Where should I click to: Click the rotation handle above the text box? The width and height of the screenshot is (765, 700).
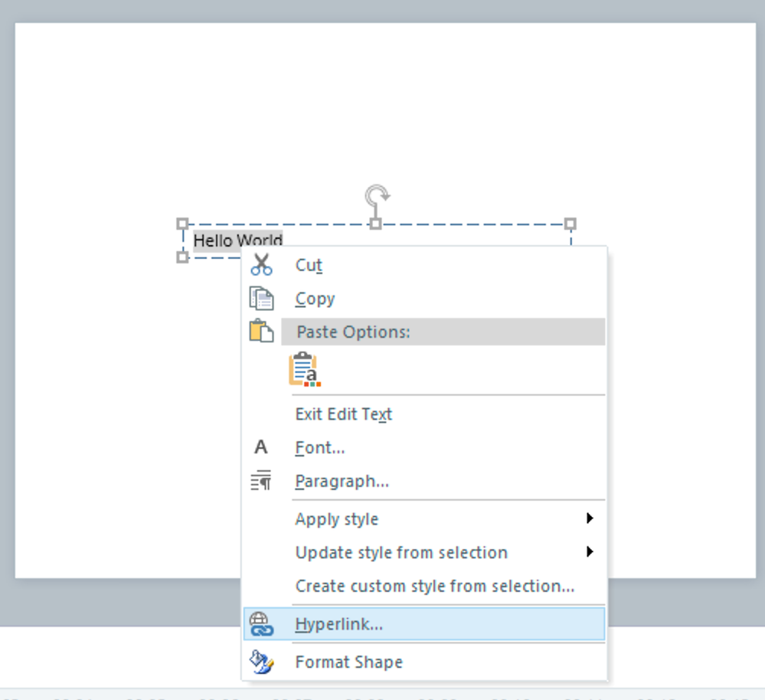(376, 195)
